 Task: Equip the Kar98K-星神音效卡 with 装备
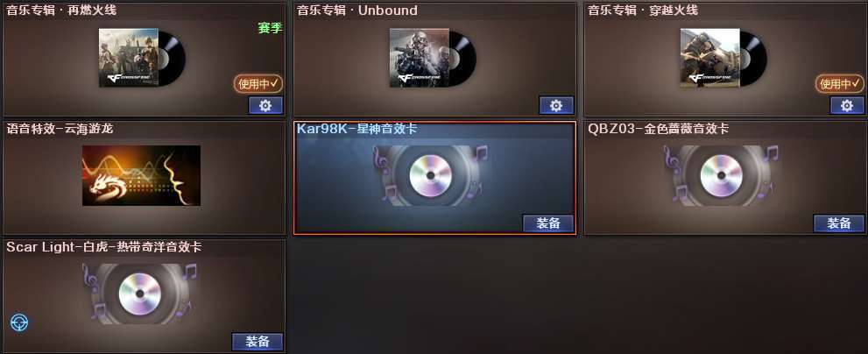548,223
